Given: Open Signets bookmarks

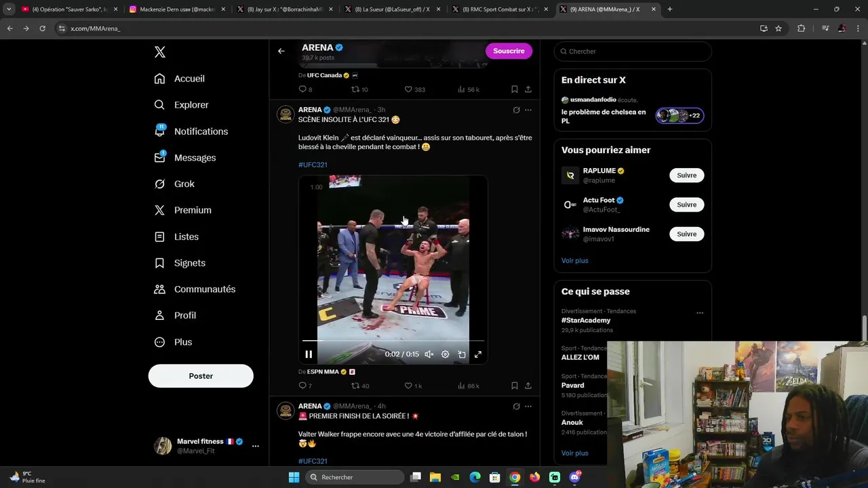Looking at the screenshot, I should coord(180,263).
